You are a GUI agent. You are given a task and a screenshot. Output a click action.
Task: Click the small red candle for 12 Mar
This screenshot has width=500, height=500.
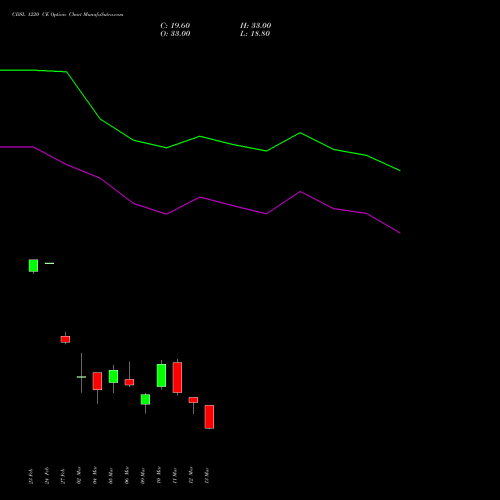click(193, 400)
